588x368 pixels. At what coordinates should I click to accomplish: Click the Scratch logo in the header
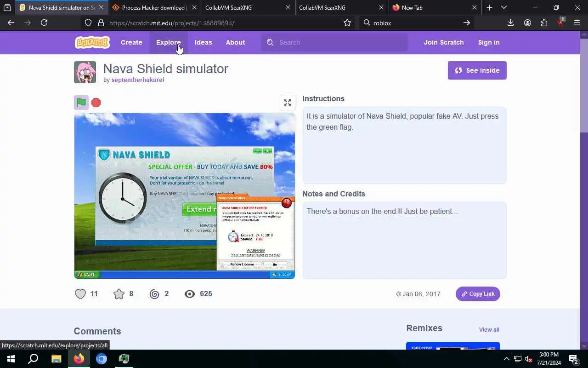pyautogui.click(x=92, y=42)
